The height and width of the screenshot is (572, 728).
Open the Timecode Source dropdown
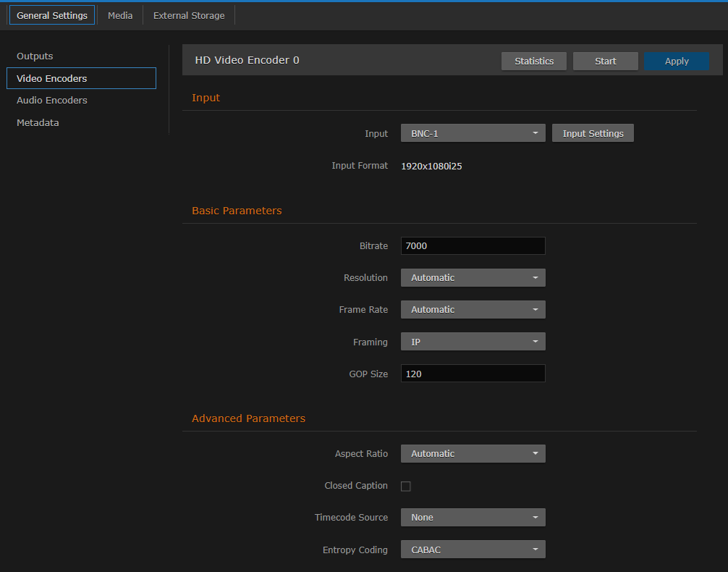pyautogui.click(x=473, y=517)
